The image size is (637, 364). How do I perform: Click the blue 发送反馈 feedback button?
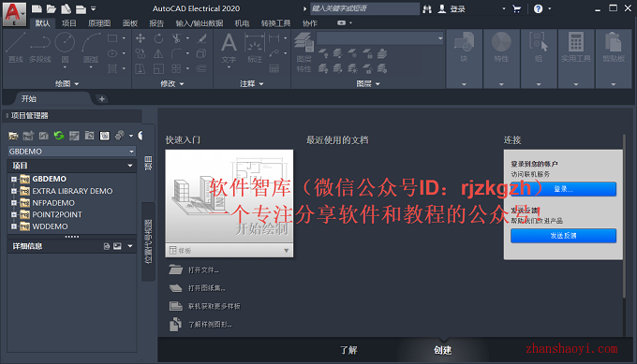tap(564, 236)
